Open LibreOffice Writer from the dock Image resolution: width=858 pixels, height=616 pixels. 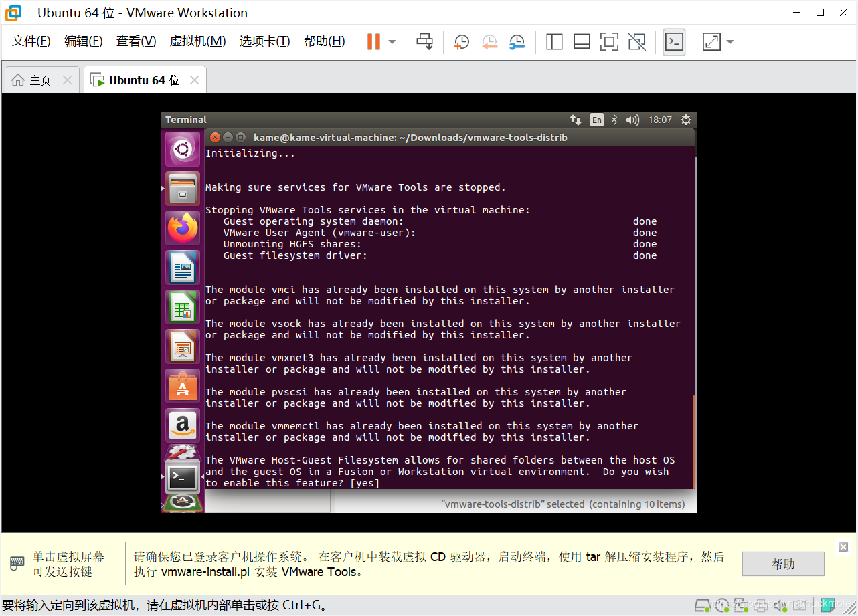point(183,268)
